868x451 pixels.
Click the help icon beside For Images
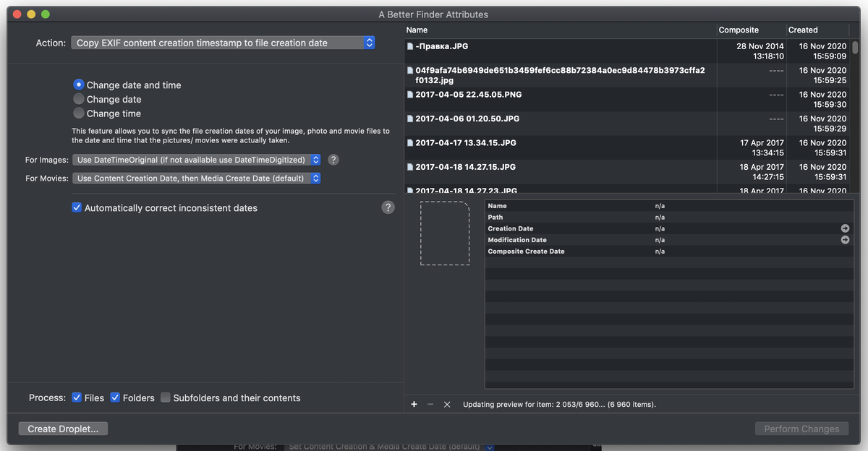[333, 160]
